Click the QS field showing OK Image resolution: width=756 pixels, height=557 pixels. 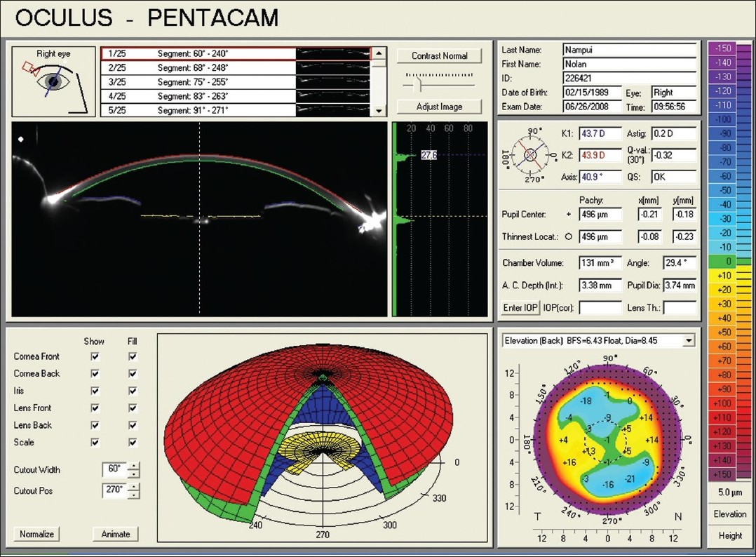pyautogui.click(x=674, y=177)
